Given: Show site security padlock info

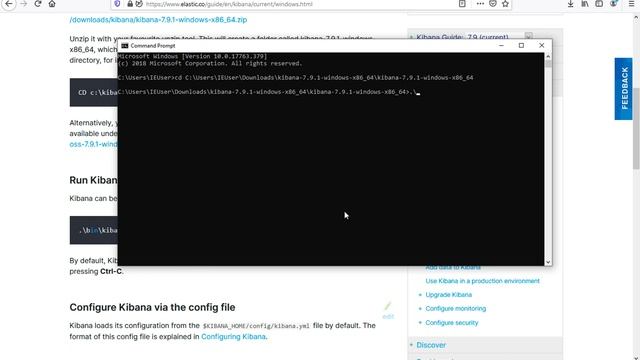Looking at the screenshot, I should point(130,4).
